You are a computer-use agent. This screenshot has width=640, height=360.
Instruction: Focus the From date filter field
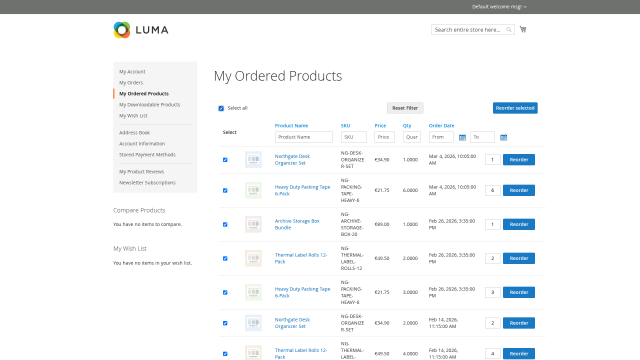point(441,137)
